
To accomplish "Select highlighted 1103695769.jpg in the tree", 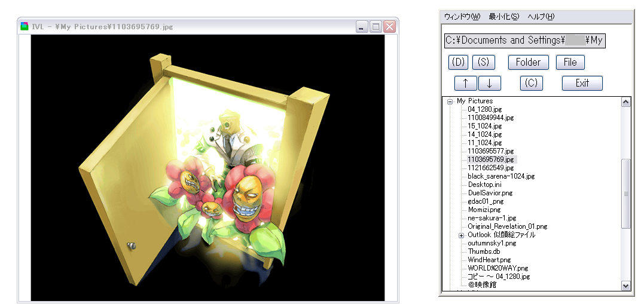I will point(492,159).
